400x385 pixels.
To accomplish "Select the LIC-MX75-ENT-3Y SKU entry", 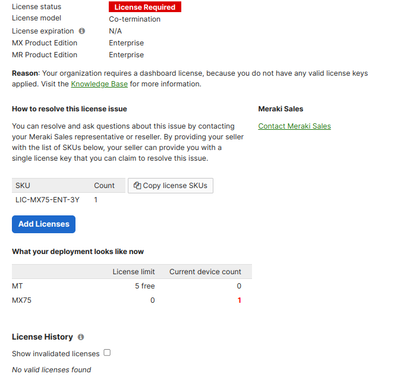I will tap(47, 200).
